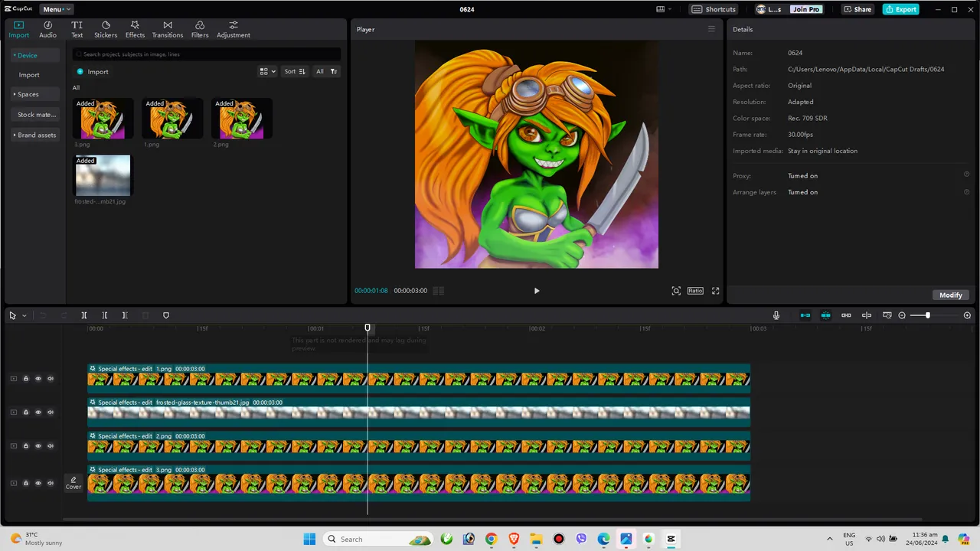Expand the Spaces section

pos(35,94)
